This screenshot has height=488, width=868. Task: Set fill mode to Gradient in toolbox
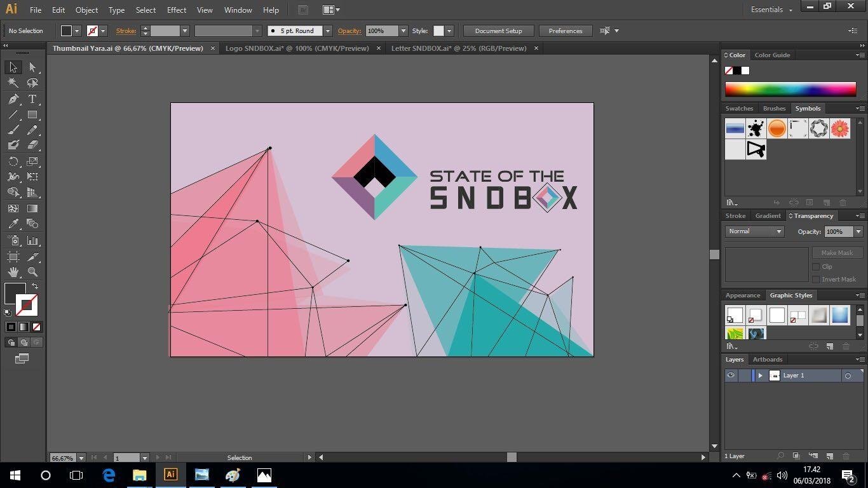pos(24,327)
